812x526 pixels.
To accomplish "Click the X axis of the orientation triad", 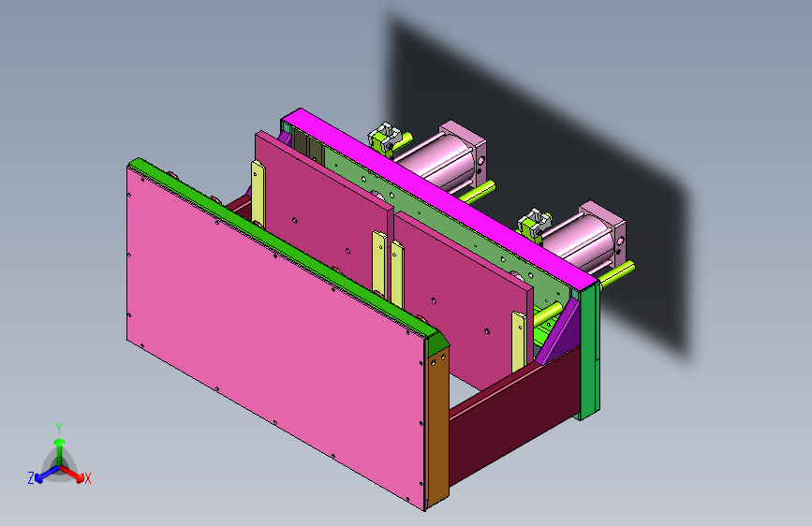I will point(72,474).
